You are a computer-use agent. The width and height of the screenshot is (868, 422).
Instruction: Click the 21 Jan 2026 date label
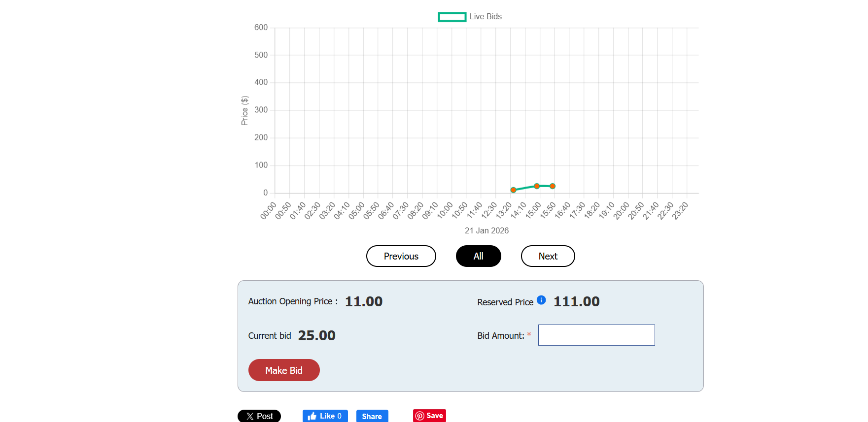pyautogui.click(x=486, y=230)
